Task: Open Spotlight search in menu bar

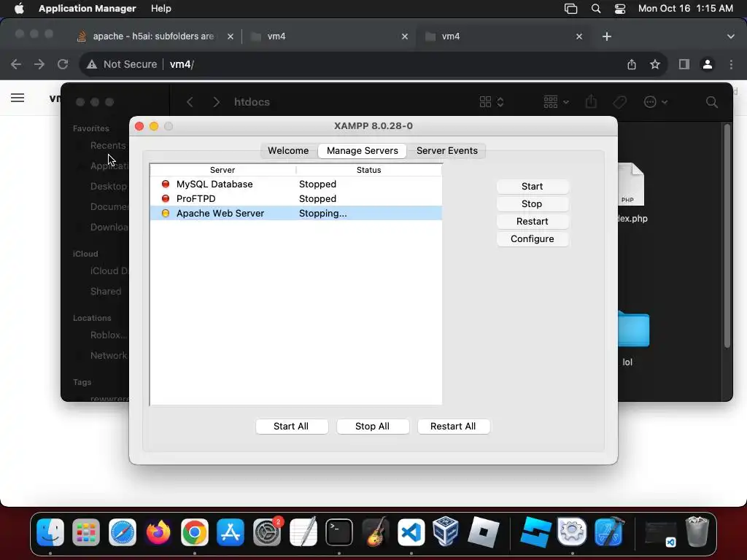Action: [x=595, y=9]
